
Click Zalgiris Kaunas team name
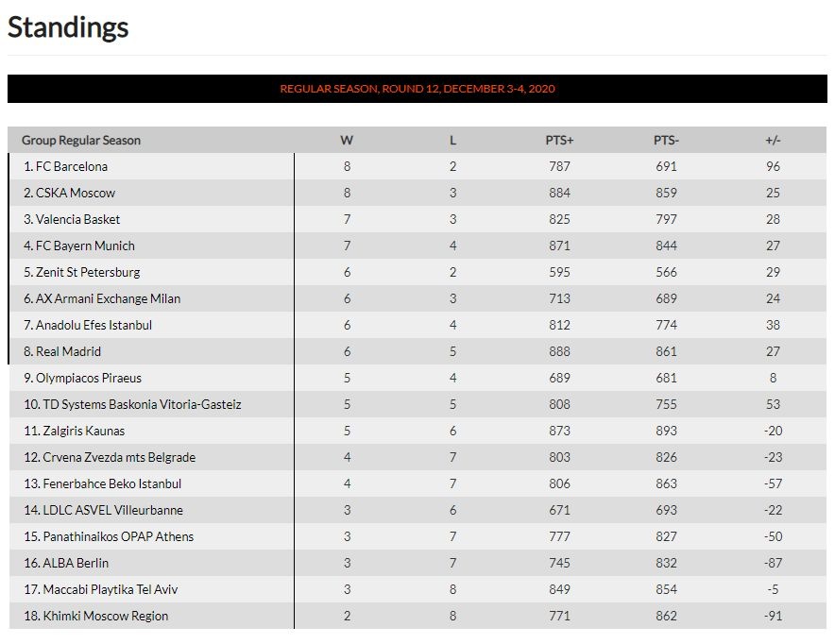tap(84, 431)
